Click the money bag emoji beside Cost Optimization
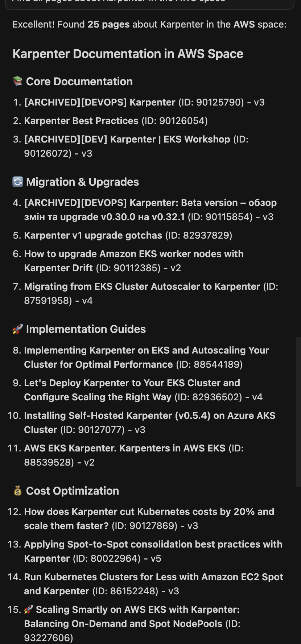The height and width of the screenshot is (644, 301). click(17, 491)
